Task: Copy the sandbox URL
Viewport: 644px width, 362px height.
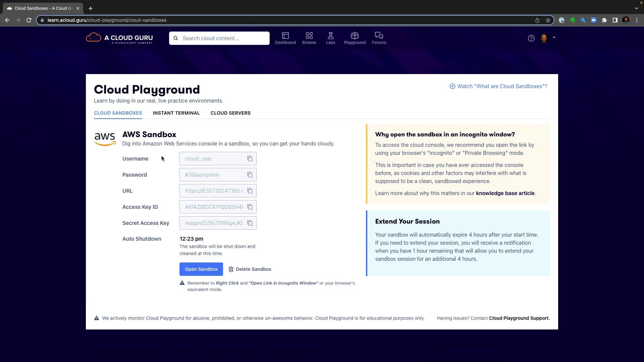Action: (x=250, y=191)
